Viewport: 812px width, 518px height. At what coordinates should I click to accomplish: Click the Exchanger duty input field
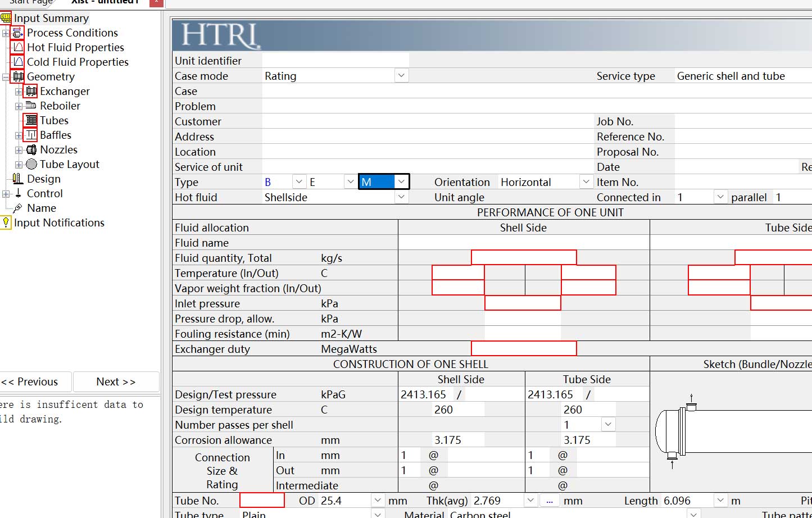pyautogui.click(x=523, y=349)
